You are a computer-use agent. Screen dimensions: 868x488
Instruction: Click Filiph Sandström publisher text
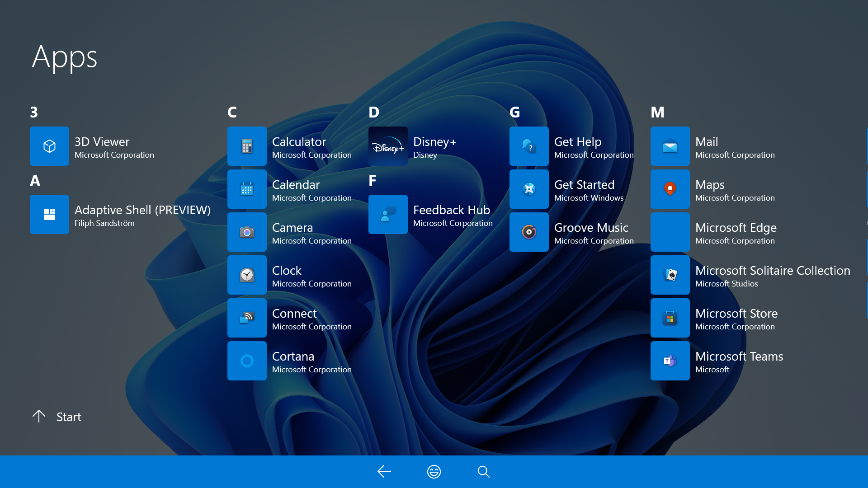[104, 223]
